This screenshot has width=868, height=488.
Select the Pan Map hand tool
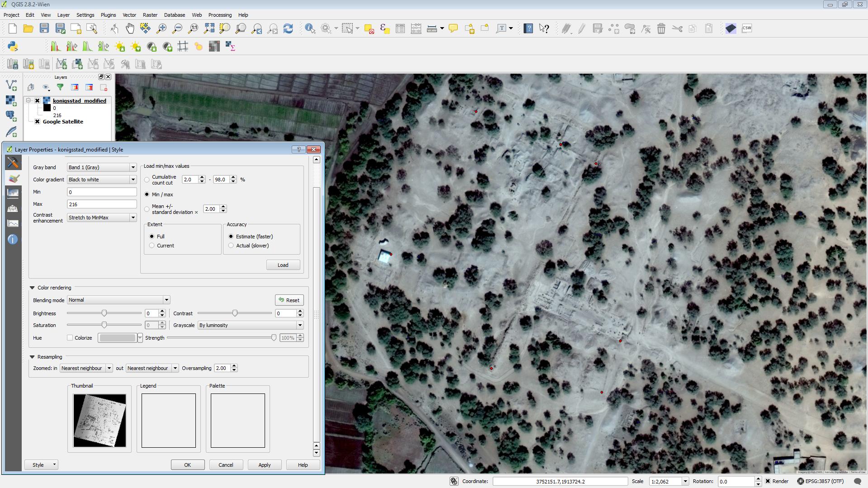pos(130,28)
